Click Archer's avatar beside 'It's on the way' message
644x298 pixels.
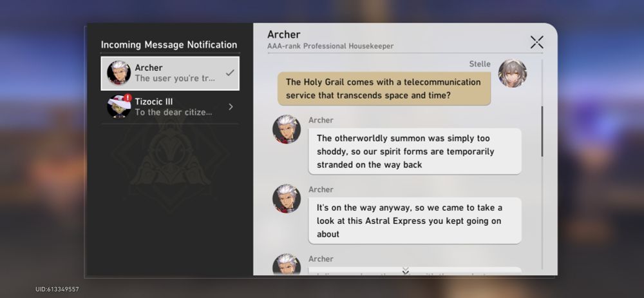[287, 199]
